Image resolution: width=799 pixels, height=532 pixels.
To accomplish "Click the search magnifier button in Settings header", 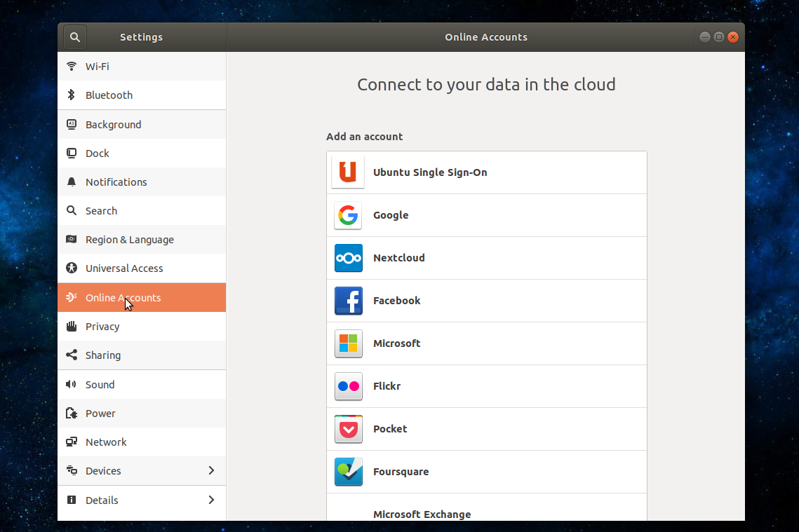I will (x=75, y=37).
